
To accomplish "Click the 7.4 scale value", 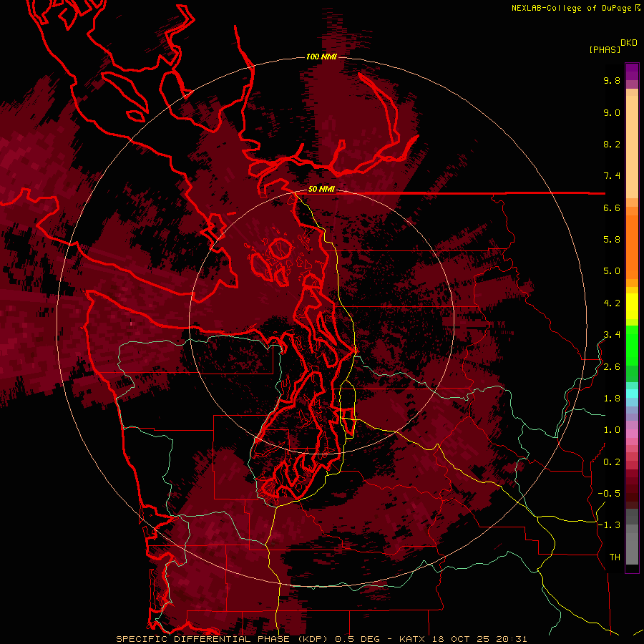I will 612,176.
